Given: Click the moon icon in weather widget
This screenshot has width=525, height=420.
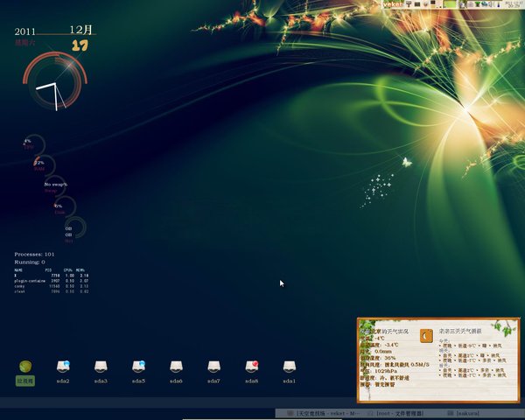Looking at the screenshot, I should (x=425, y=334).
